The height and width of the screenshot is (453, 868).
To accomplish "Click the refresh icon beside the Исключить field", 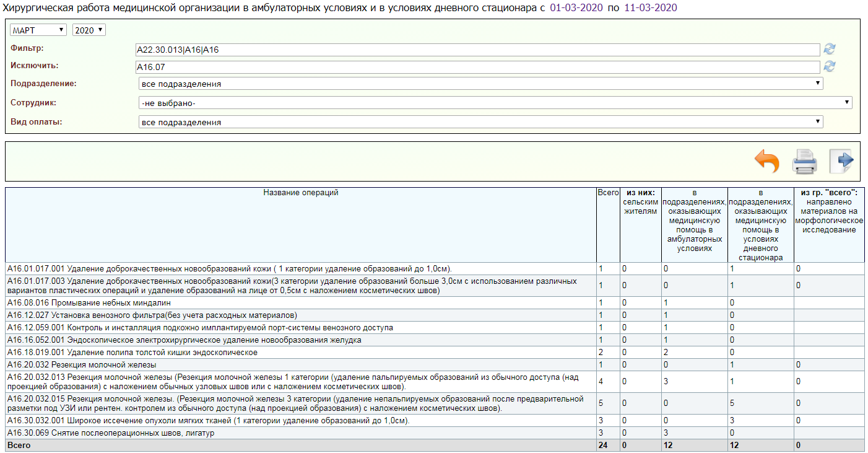I will (x=830, y=66).
